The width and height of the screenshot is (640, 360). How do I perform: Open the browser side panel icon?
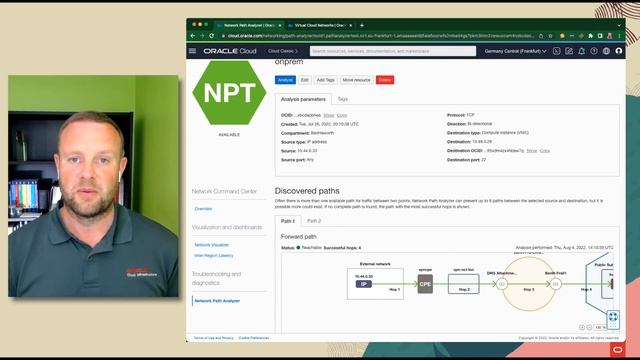click(x=600, y=36)
